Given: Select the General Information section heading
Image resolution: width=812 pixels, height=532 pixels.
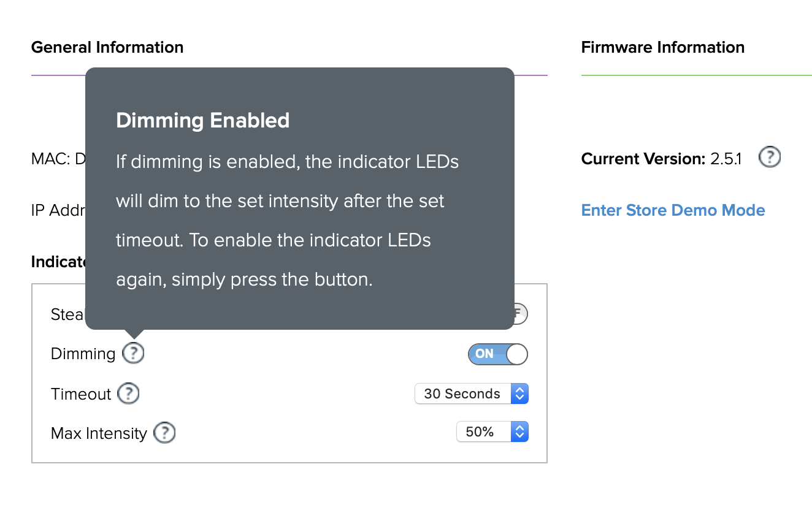Looking at the screenshot, I should coord(107,47).
